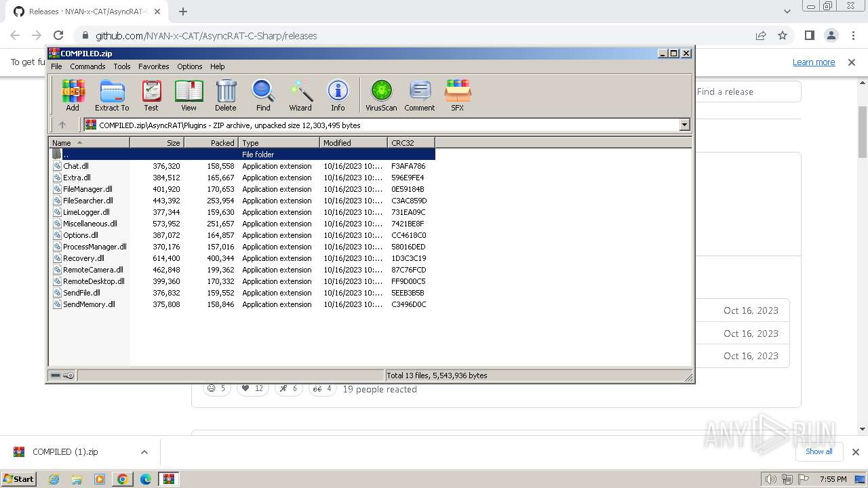Open the Favorites menu
The width and height of the screenshot is (868, 488).
[x=154, y=66]
